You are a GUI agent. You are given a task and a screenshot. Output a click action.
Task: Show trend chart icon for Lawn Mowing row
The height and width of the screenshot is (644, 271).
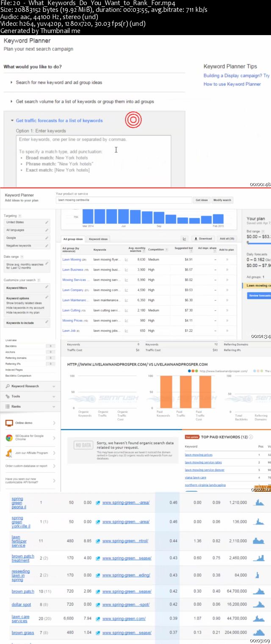tap(126, 260)
